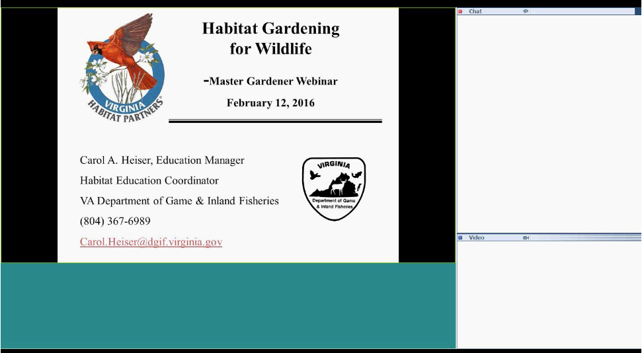The width and height of the screenshot is (644, 353).
Task: Click the phone number (804) 367-6989
Action: 115,221
